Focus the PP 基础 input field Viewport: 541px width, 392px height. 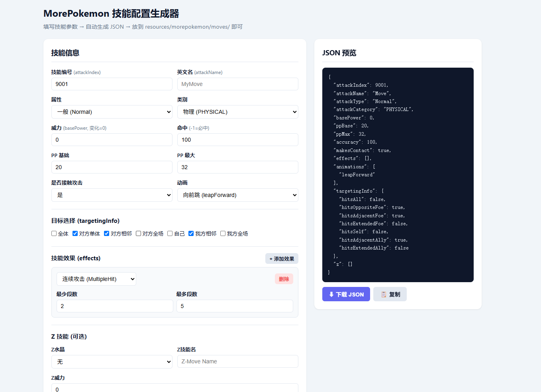(112, 167)
